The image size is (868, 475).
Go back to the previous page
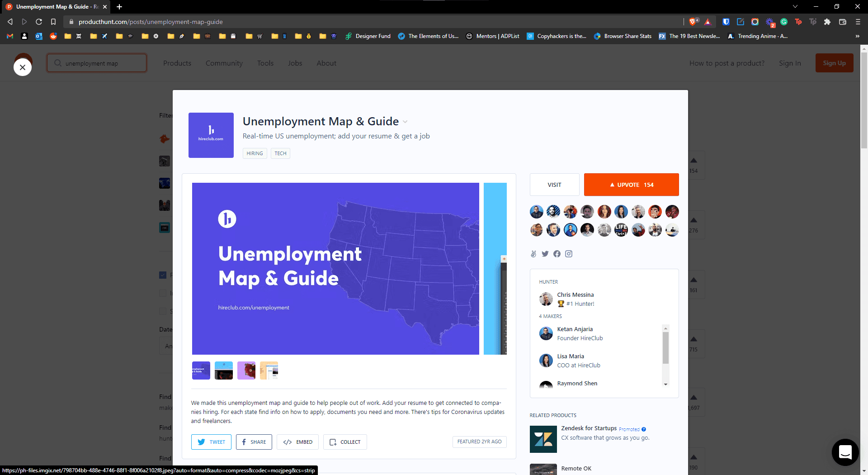[10, 22]
